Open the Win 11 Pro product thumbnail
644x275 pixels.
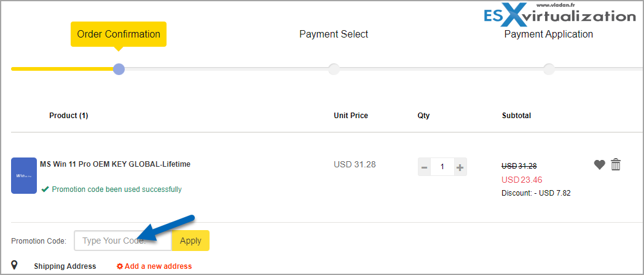point(24,175)
